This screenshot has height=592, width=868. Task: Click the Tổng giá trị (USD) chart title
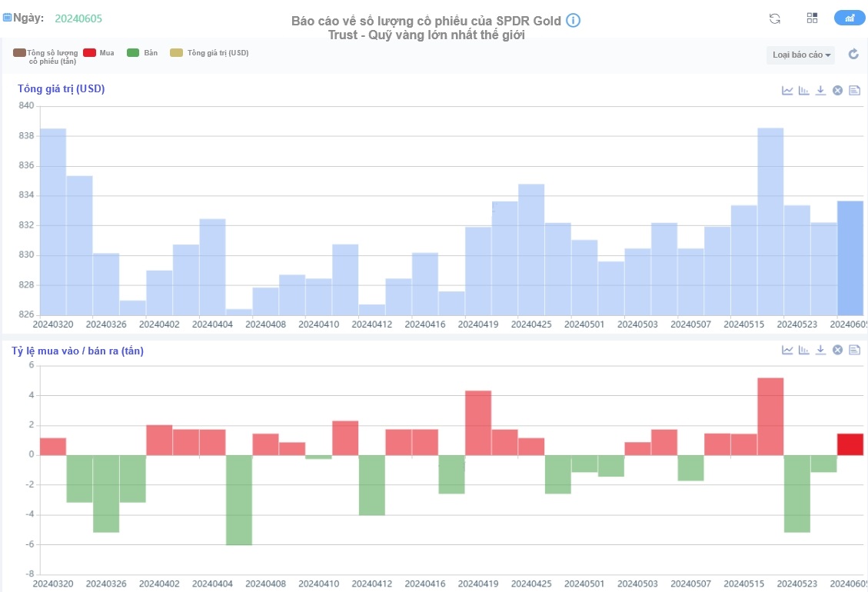[61, 88]
